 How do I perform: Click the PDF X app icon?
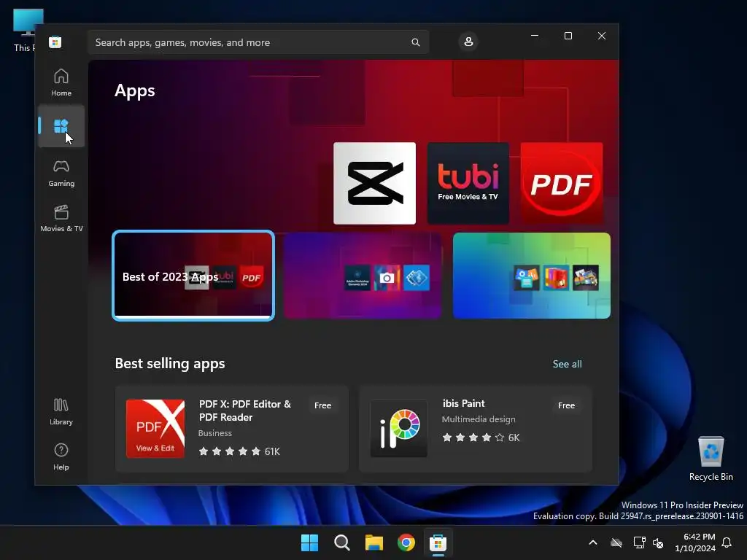point(155,429)
